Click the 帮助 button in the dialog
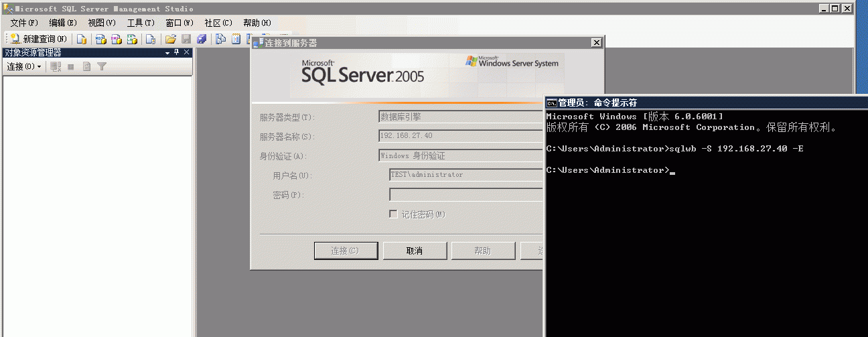Image resolution: width=868 pixels, height=337 pixels. pos(483,251)
